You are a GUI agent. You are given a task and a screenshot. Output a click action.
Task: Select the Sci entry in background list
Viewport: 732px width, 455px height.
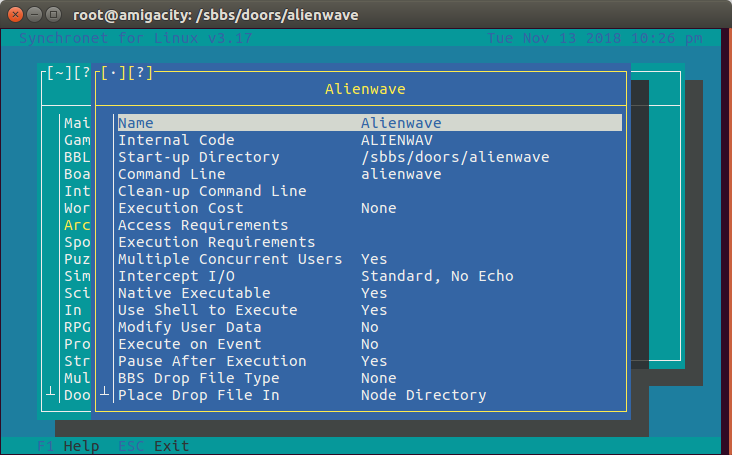point(77,293)
